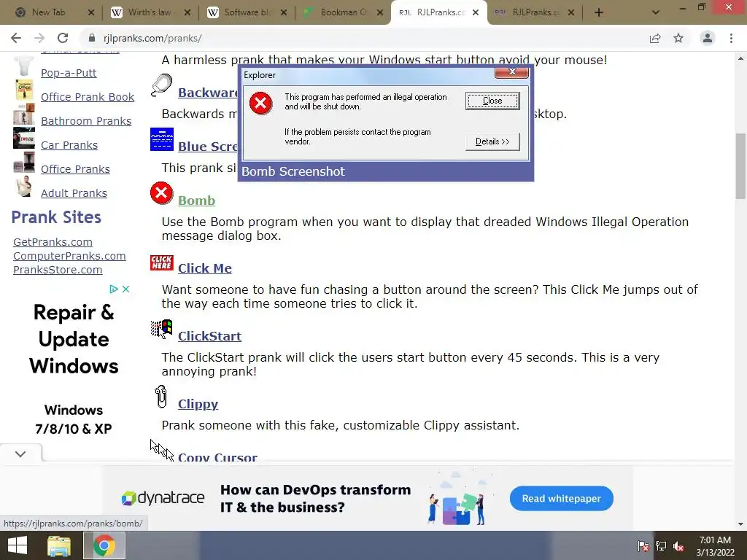Click the AdChoices icon on sidebar ad
This screenshot has height=560, width=747.
(x=113, y=289)
